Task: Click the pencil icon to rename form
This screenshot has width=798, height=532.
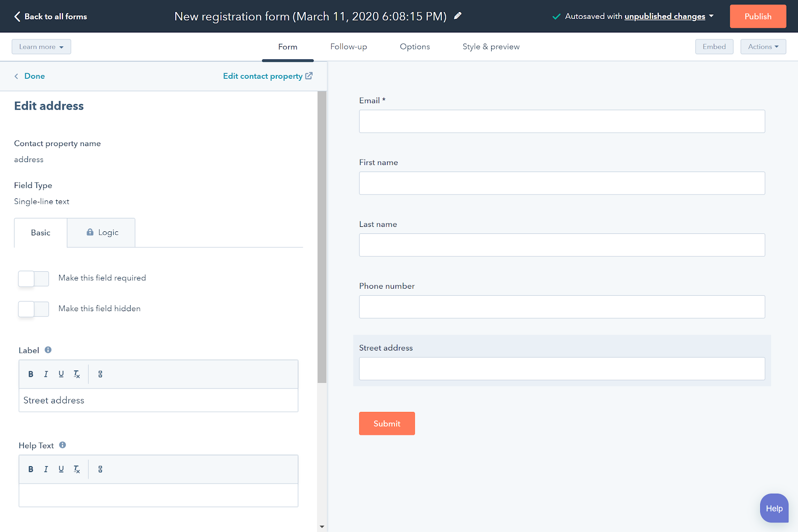Action: point(457,16)
